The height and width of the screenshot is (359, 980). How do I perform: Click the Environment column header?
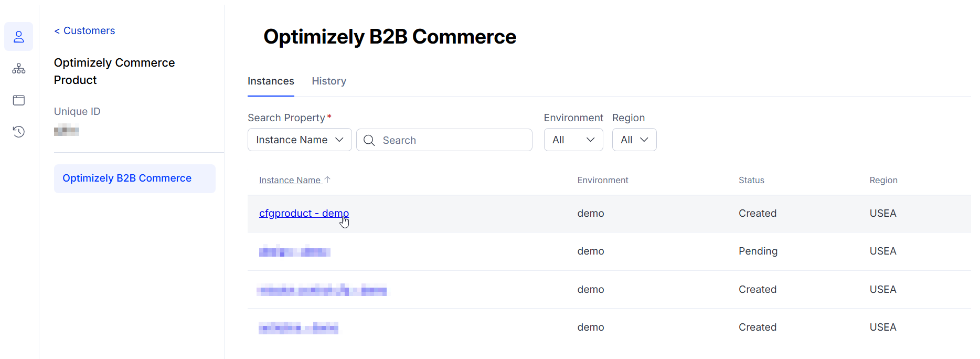602,180
